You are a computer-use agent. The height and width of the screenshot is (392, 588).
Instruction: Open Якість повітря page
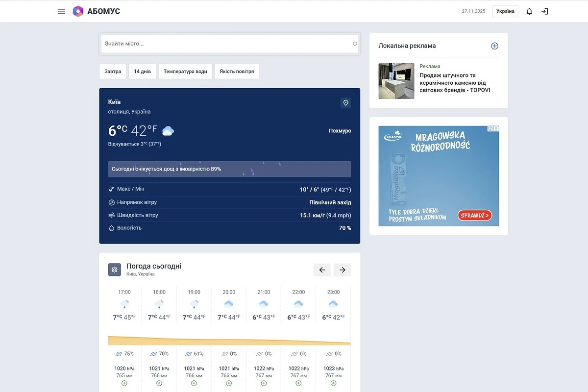pyautogui.click(x=237, y=72)
